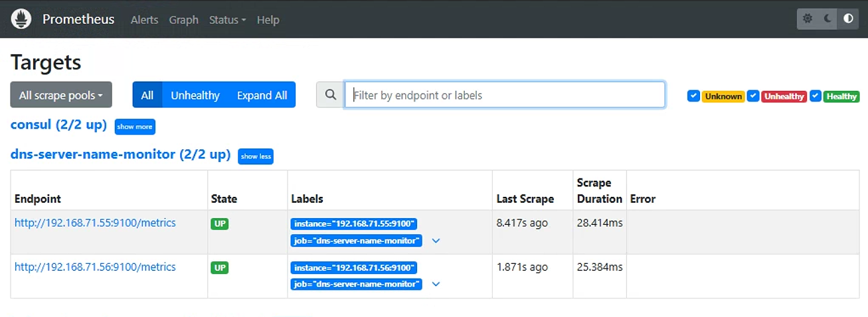This screenshot has width=868, height=317.
Task: Open the 192.168.71.56:9100/metrics endpoint link
Action: pos(95,267)
